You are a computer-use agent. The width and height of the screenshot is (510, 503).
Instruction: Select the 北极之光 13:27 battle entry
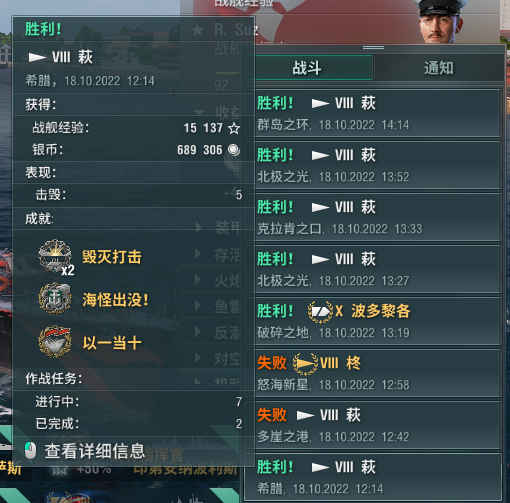pyautogui.click(x=373, y=269)
